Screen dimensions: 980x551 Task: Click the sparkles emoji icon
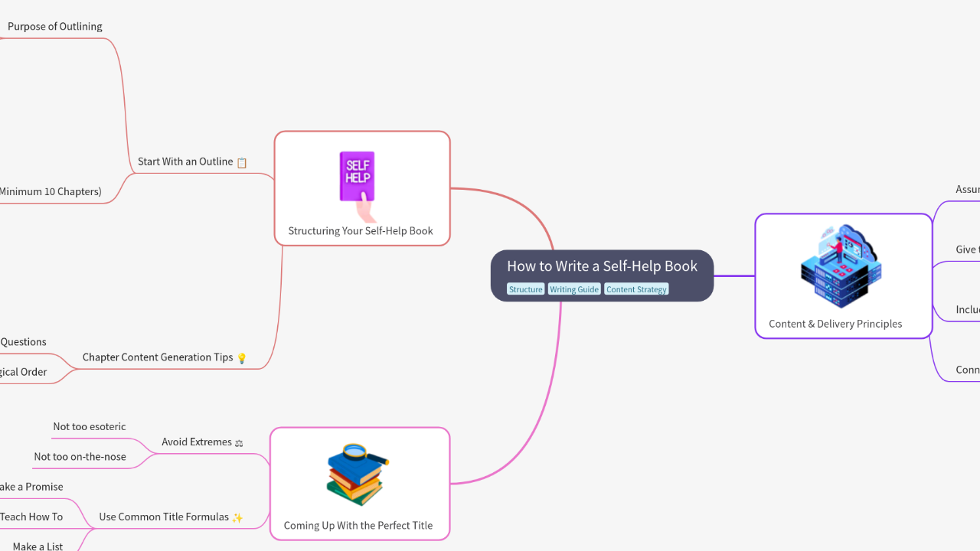click(237, 517)
